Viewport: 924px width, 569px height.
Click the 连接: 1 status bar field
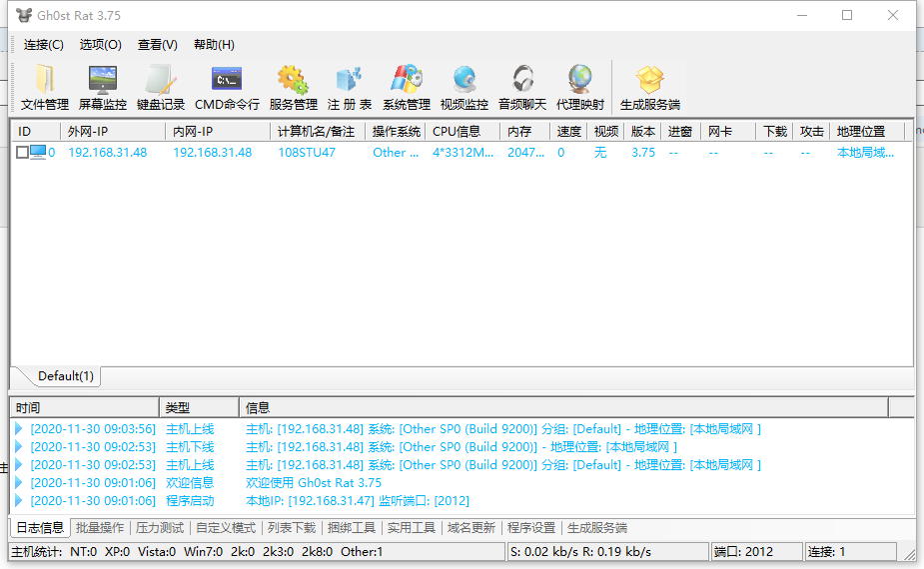(x=850, y=552)
